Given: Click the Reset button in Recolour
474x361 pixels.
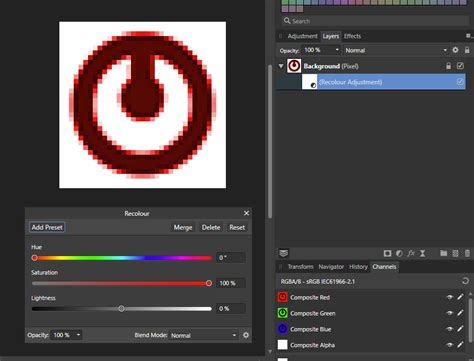Looking at the screenshot, I should coord(237,227).
